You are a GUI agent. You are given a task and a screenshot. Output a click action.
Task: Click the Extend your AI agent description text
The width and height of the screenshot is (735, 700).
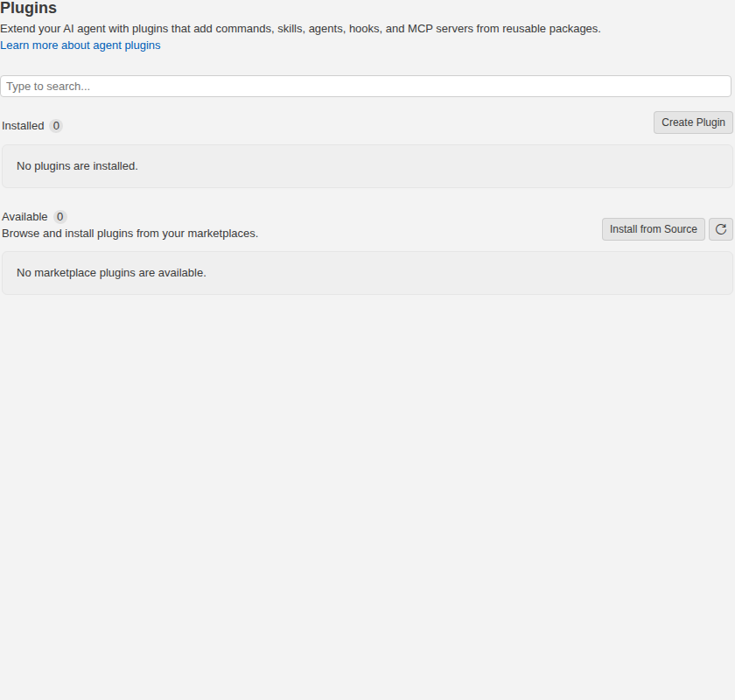[300, 29]
